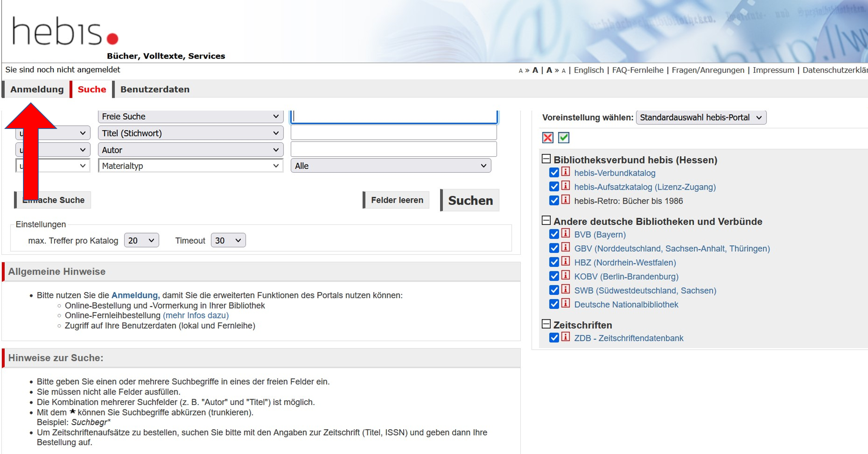Open max. Treffer pro Katalog dropdown
Viewport: 868px width, 454px height.
[x=141, y=240]
